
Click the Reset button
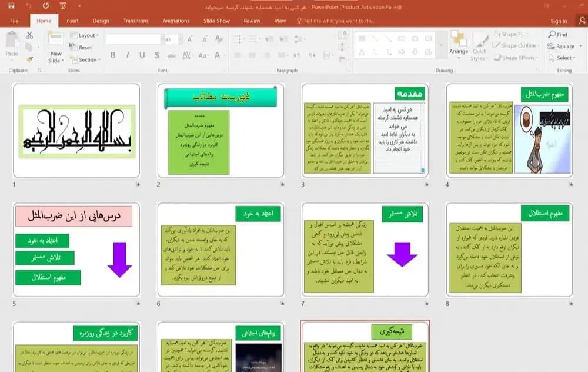[81, 47]
